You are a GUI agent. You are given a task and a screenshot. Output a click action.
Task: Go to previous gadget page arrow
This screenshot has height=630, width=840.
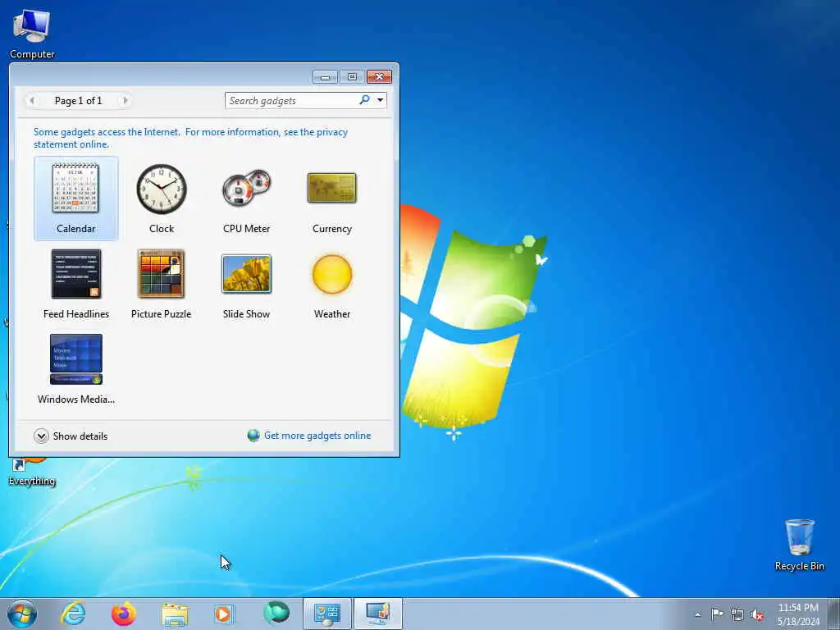coord(32,100)
